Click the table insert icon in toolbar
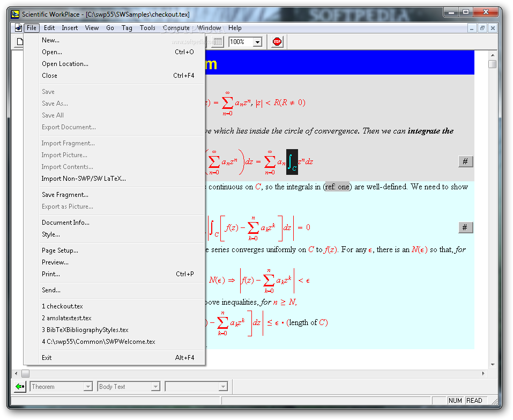The height and width of the screenshot is (420, 513). [218, 42]
